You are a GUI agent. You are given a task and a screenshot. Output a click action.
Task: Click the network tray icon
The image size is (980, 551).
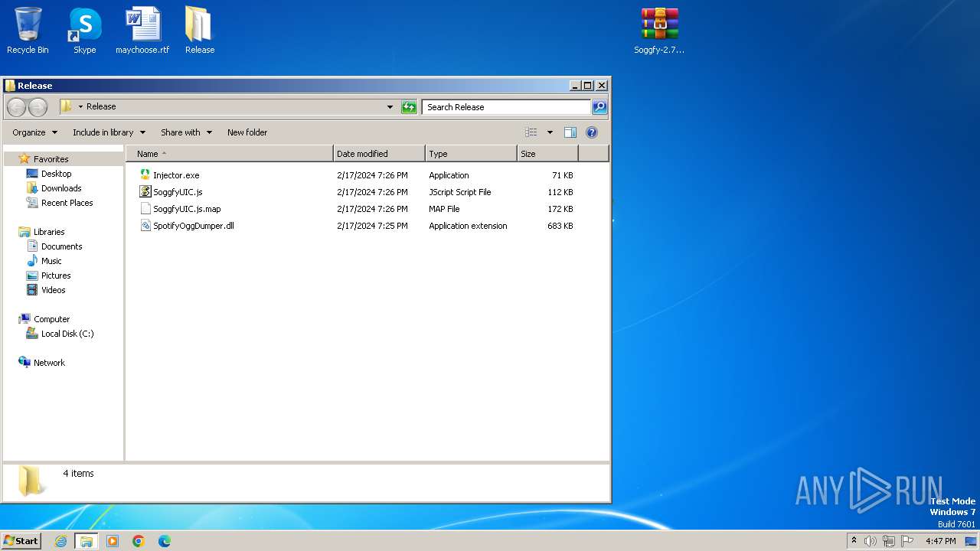(889, 541)
